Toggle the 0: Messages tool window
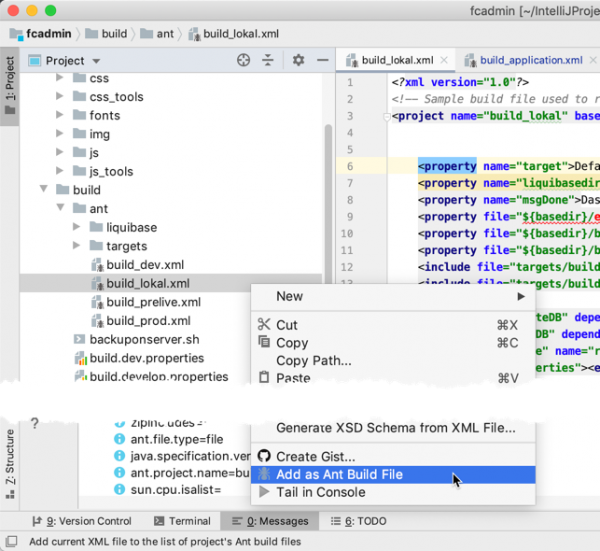The image size is (600, 551). pos(271,521)
